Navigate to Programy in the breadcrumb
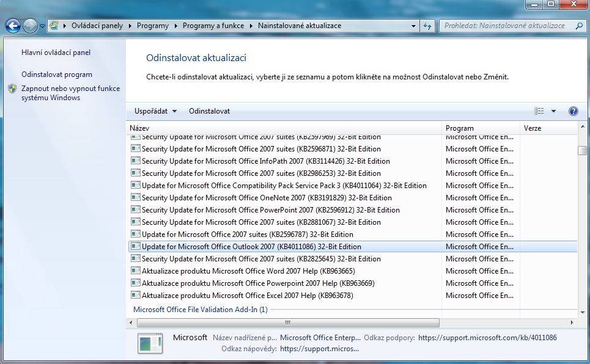The height and width of the screenshot is (364, 590). click(x=153, y=26)
